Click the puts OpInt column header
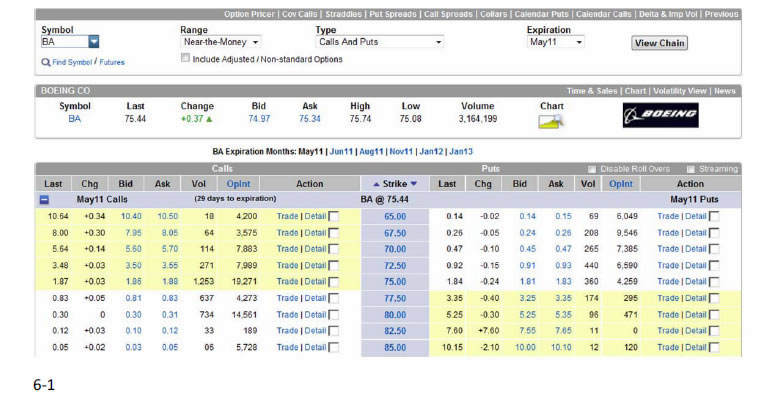 tap(621, 184)
